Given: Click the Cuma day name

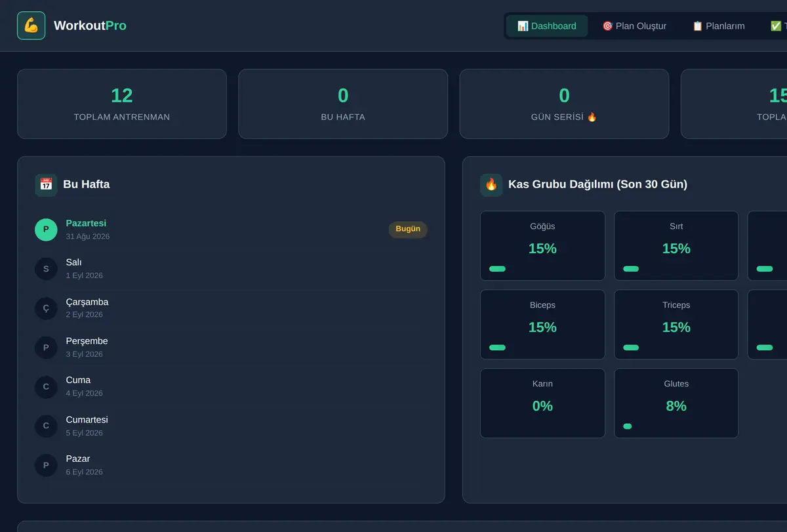Looking at the screenshot, I should point(79,380).
